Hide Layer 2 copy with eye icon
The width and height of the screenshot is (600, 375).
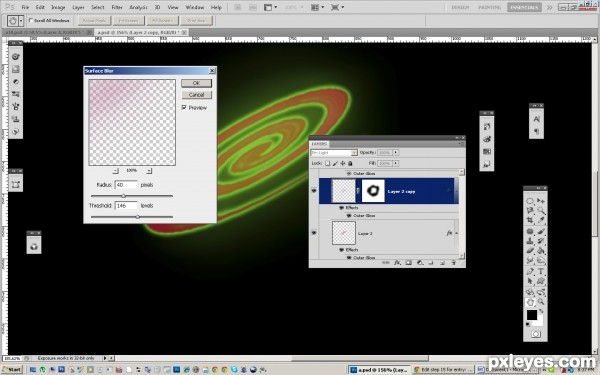(x=314, y=191)
